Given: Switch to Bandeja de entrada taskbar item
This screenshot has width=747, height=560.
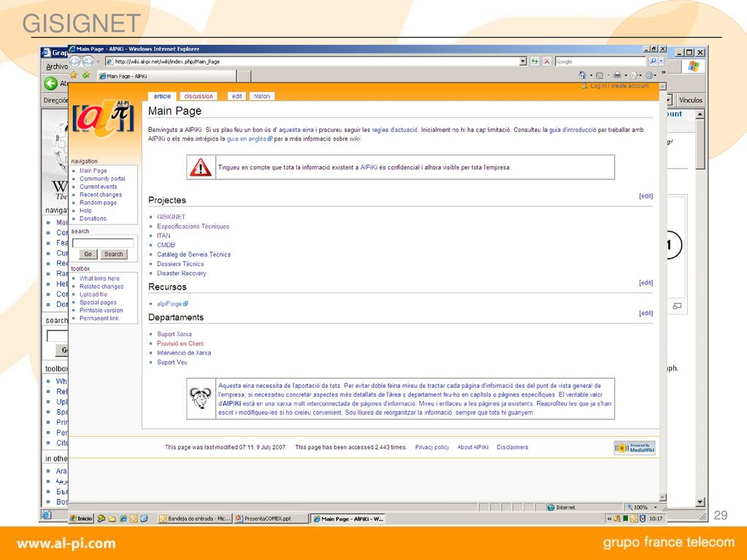Looking at the screenshot, I should (195, 518).
